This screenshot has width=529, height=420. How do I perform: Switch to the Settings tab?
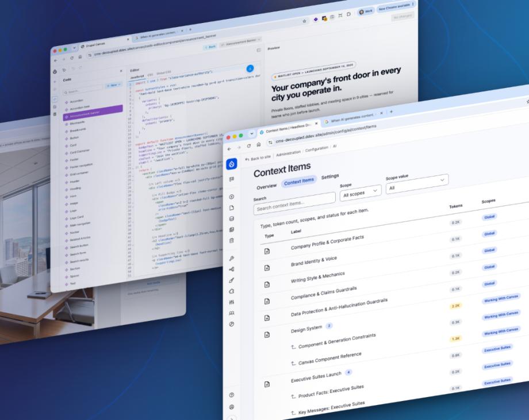coord(330,177)
